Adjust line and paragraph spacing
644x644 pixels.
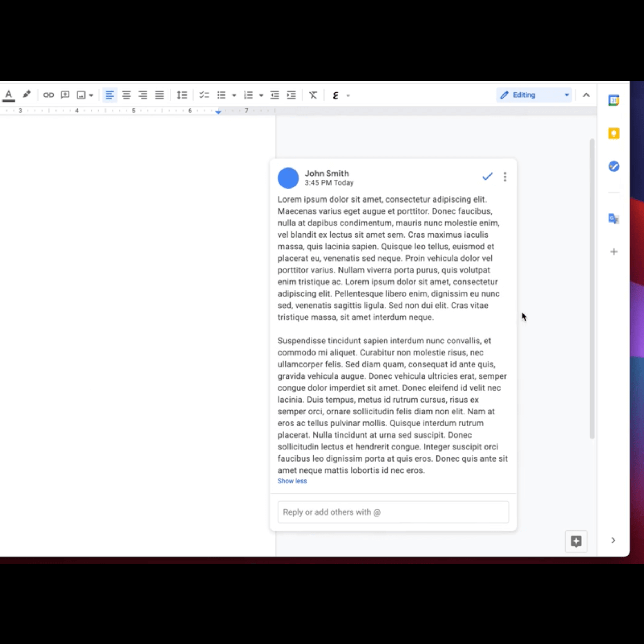182,95
